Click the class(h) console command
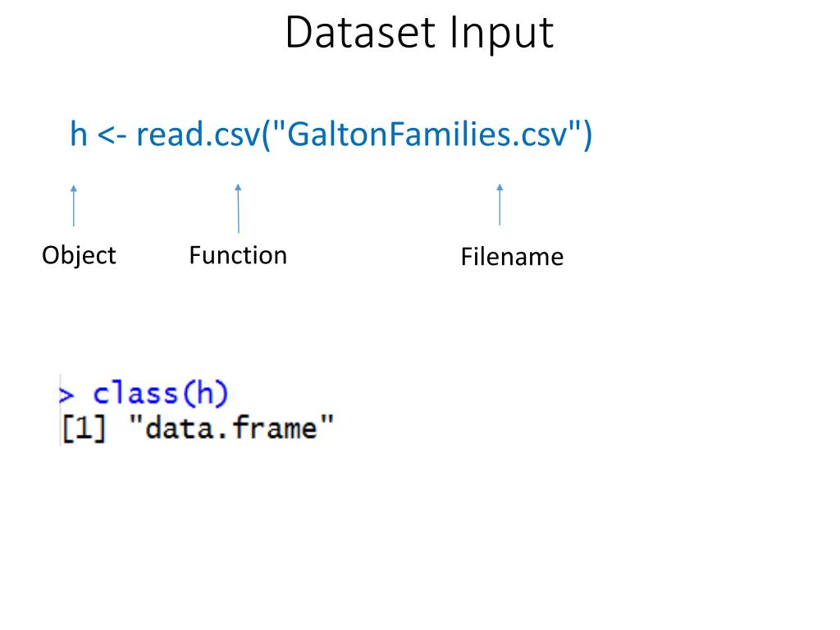Viewport: 840px width, 630px height. point(161,394)
